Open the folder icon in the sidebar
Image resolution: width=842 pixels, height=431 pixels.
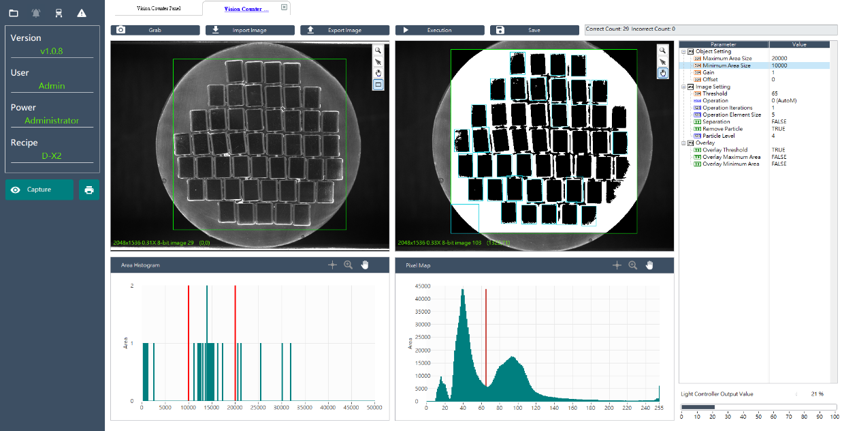tap(14, 13)
